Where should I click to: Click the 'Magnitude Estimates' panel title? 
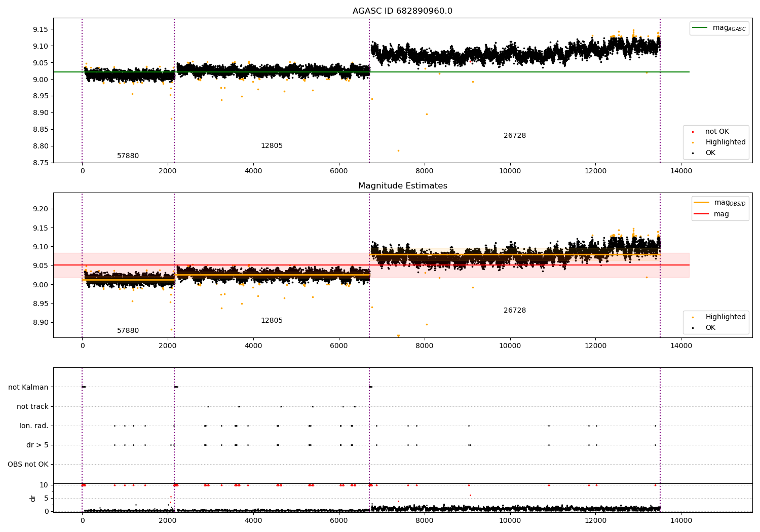(x=402, y=186)
